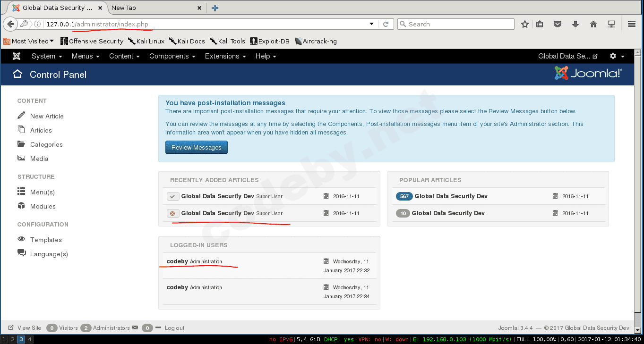The height and width of the screenshot is (344, 644).
Task: Close the Global Data Security tab
Action: point(100,8)
